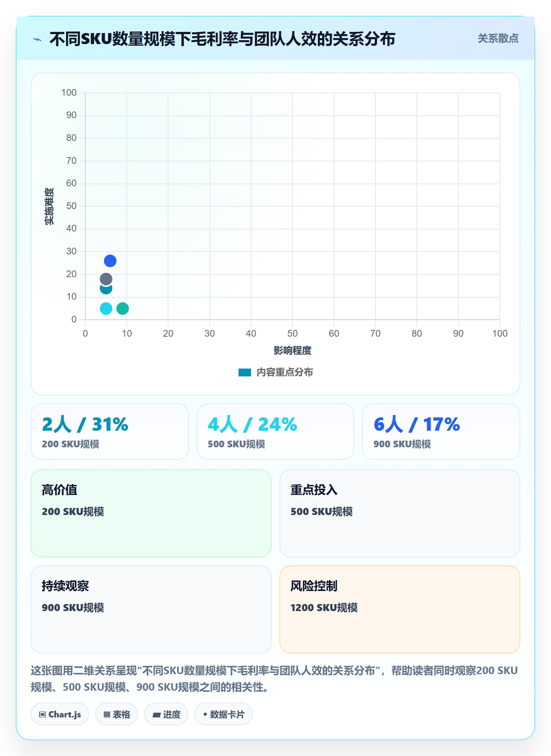Click the 数据卡片 chip
The height and width of the screenshot is (756, 551).
point(224,714)
